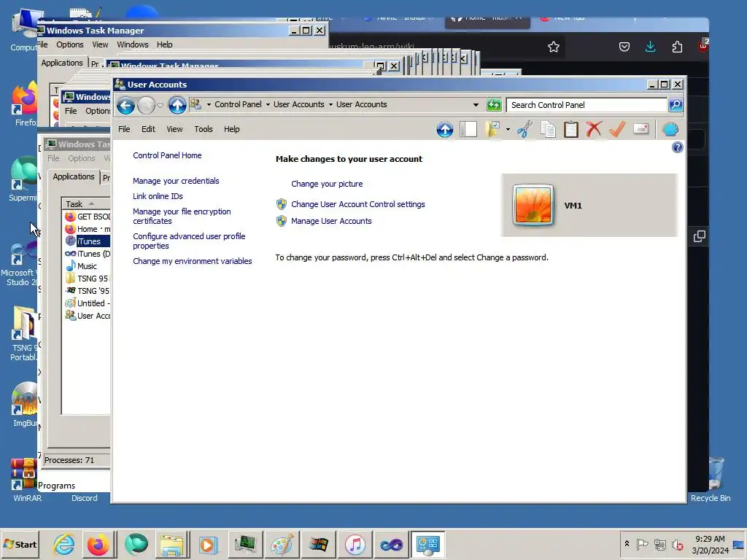Toggle the navigation pane layout icon
Image resolution: width=747 pixels, height=560 pixels.
tap(468, 130)
